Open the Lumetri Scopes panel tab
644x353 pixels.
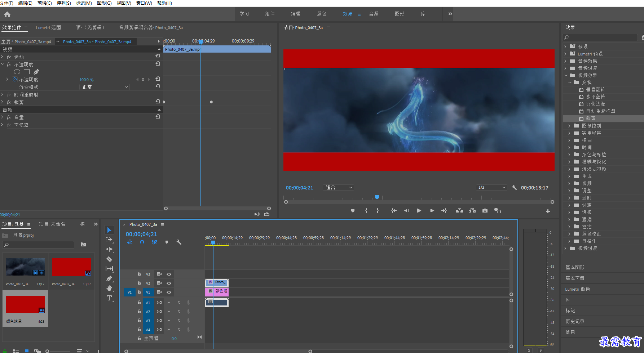[x=48, y=27]
